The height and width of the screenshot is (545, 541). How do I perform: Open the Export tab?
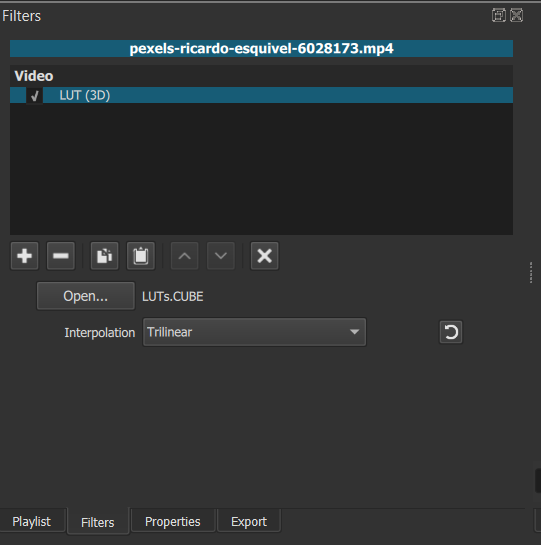coord(249,521)
